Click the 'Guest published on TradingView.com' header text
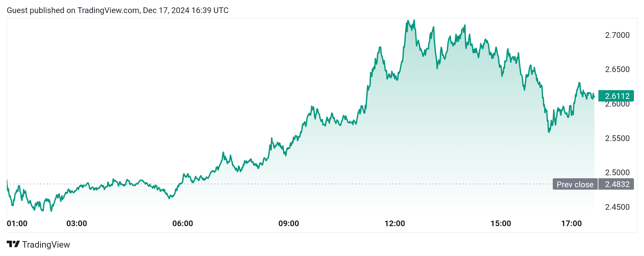 tap(117, 10)
